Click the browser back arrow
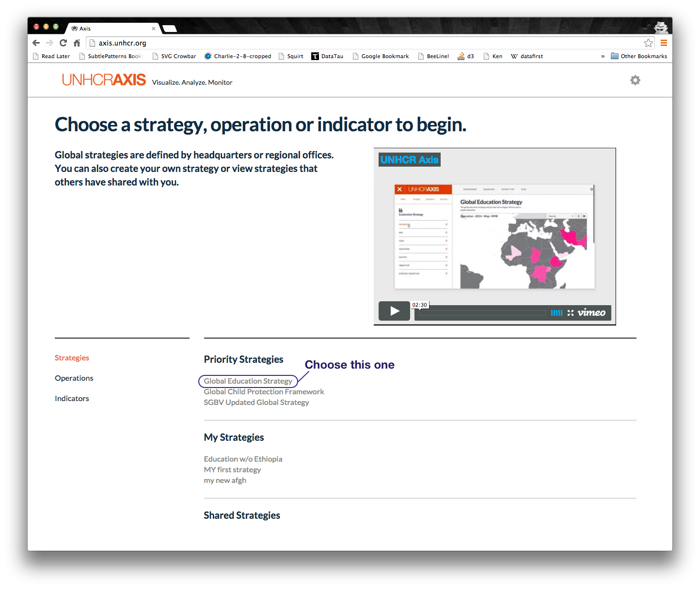Viewport: 700px width, 589px height. tap(36, 43)
